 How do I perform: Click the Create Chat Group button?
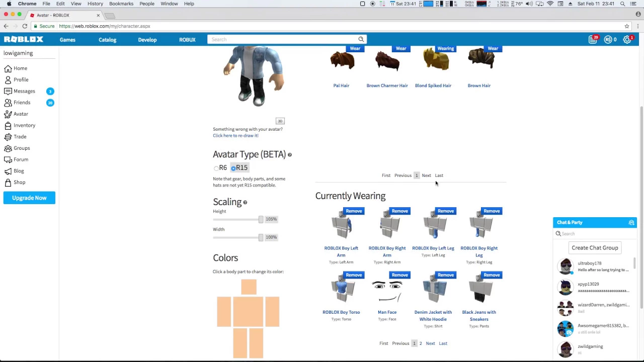click(595, 248)
